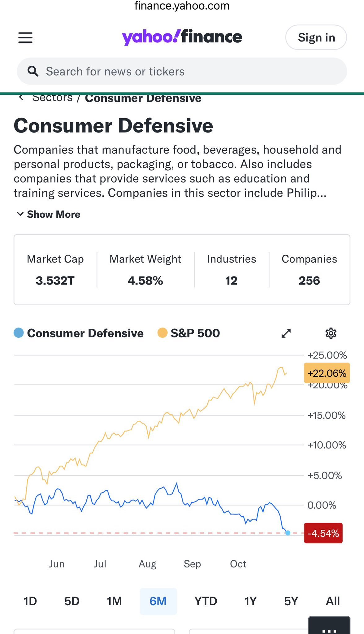The width and height of the screenshot is (364, 634).
Task: Toggle the S&P 500 series legend
Action: [189, 333]
